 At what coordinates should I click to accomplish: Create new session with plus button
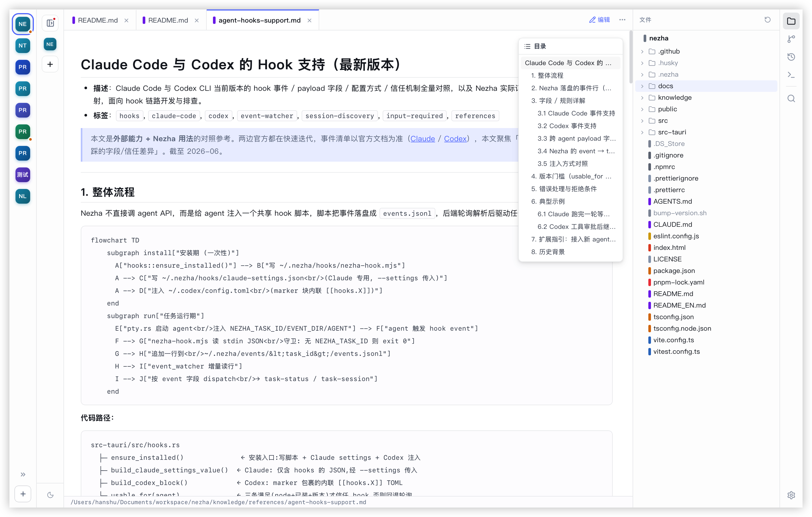point(50,64)
